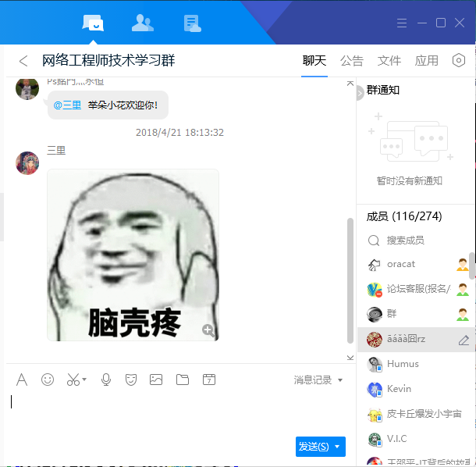Click the 举朵小花欢迎你! message bubble
Screen dimensions: 476x467
coord(108,105)
